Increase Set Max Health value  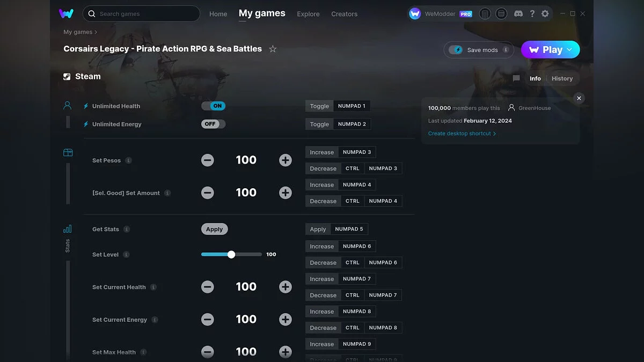286,352
